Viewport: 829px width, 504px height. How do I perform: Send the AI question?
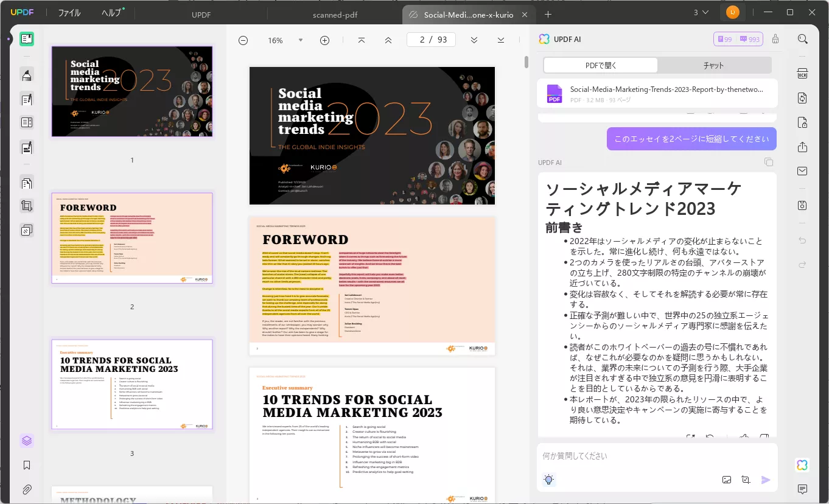pyautogui.click(x=766, y=480)
